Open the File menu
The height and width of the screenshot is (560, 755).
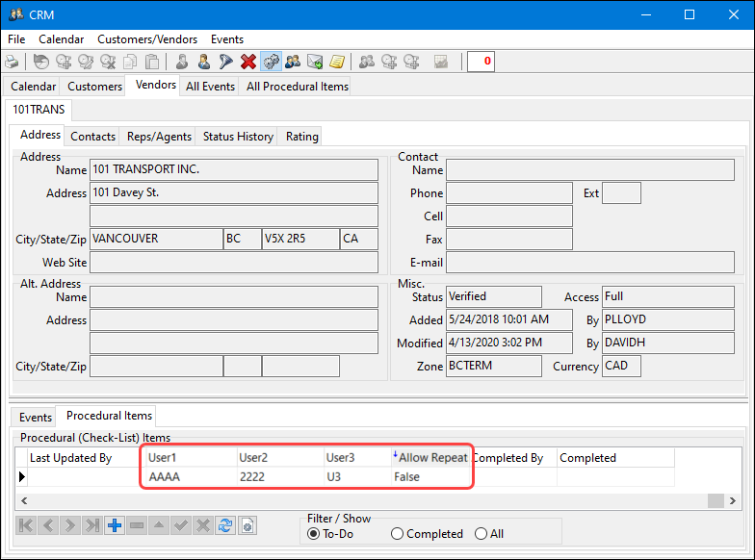point(16,39)
